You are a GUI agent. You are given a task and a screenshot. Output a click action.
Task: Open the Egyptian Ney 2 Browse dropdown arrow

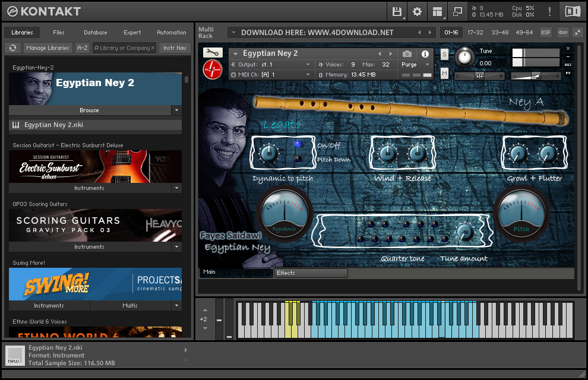point(176,110)
